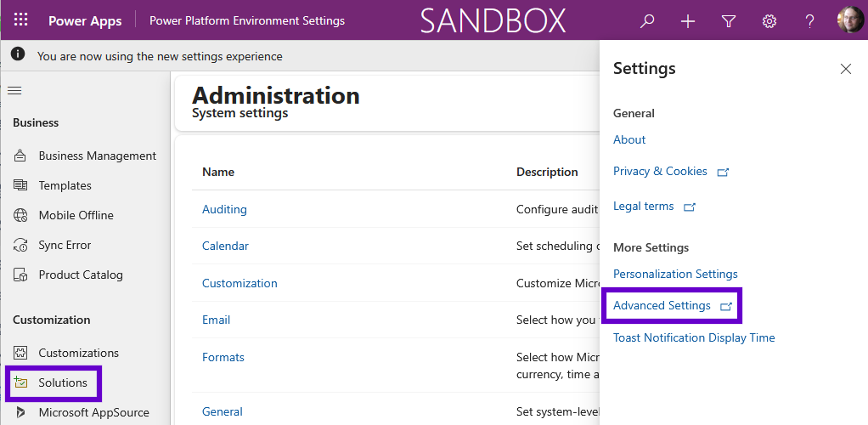
Task: Open the Formats settings link
Action: coord(223,357)
